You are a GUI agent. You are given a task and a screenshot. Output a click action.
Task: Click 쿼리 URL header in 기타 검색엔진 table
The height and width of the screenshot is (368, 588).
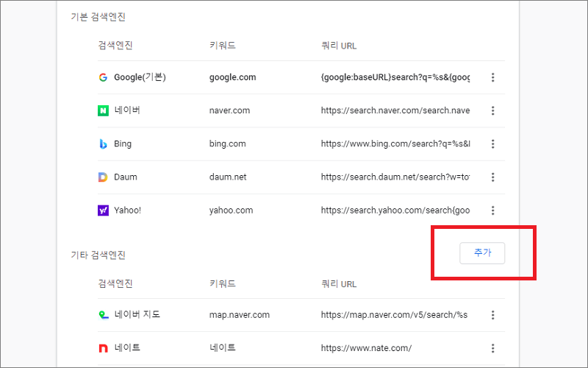coord(339,284)
